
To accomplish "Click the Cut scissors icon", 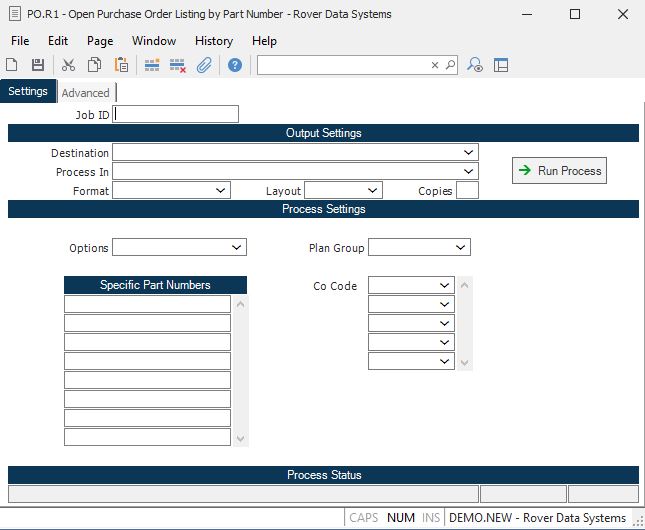I will pos(68,65).
